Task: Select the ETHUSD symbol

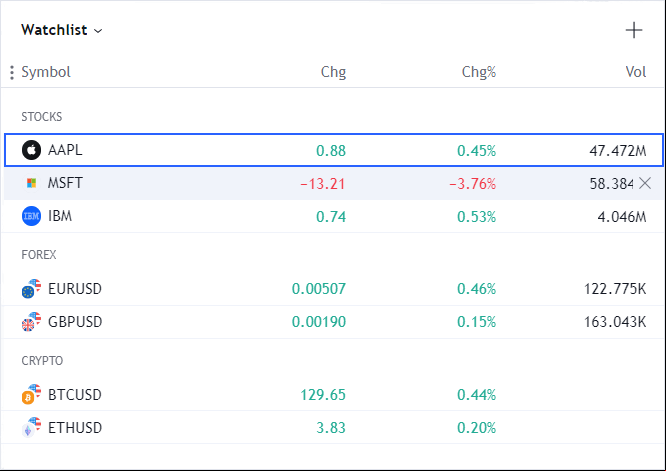Action: [75, 428]
